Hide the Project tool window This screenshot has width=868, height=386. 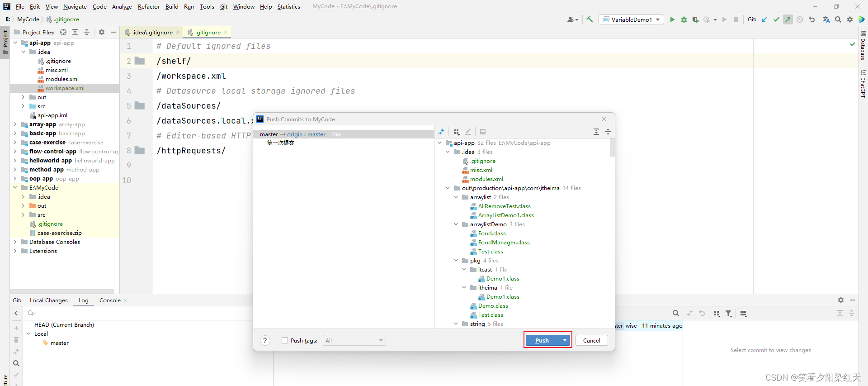113,32
